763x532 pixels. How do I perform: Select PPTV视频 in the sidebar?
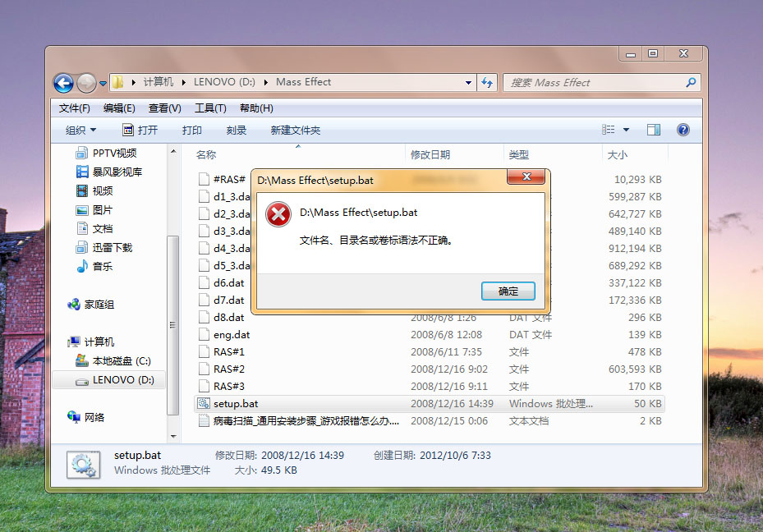(106, 154)
